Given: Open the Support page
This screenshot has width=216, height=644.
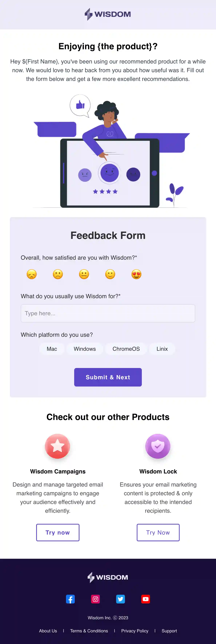Looking at the screenshot, I should (169, 631).
